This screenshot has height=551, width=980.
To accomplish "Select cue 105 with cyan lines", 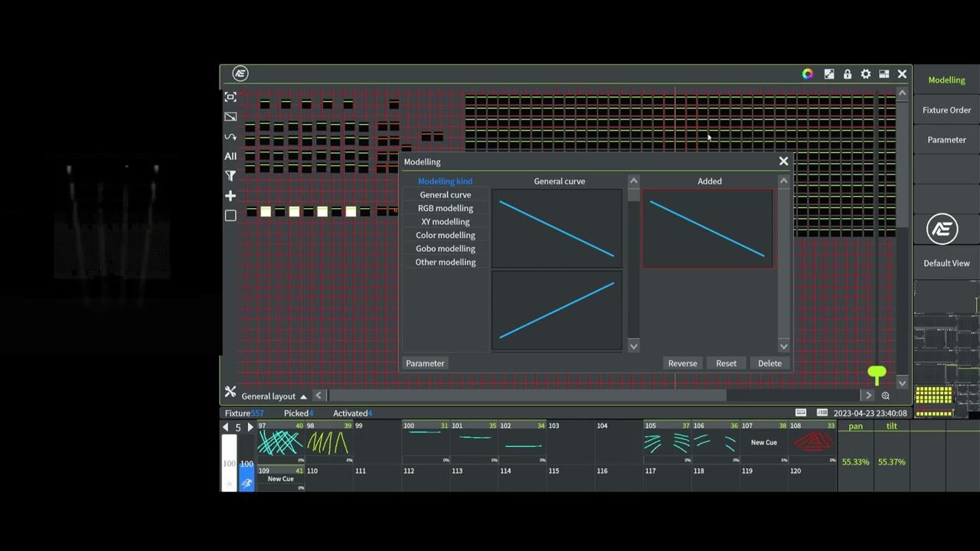I will click(x=667, y=442).
